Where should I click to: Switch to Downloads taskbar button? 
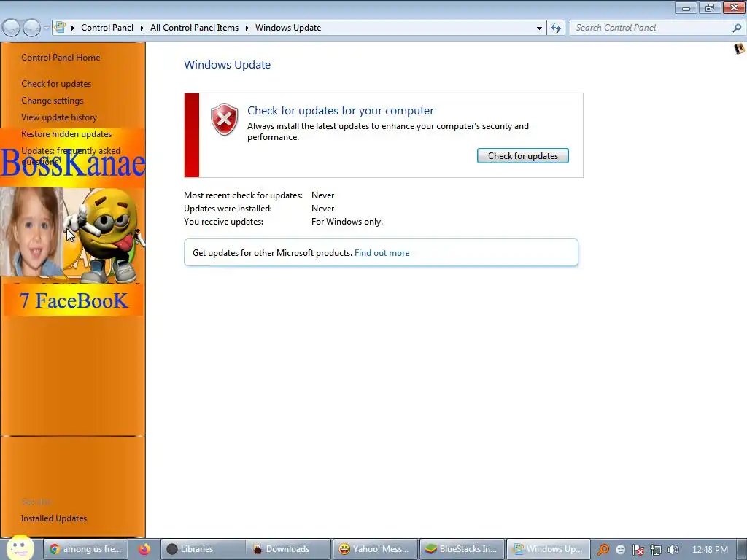[x=288, y=549]
